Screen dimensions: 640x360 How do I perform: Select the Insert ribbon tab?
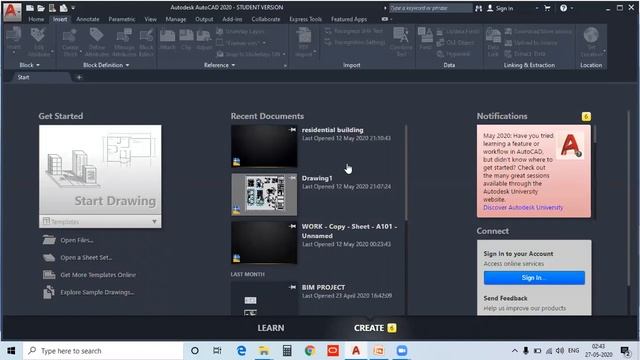point(60,19)
